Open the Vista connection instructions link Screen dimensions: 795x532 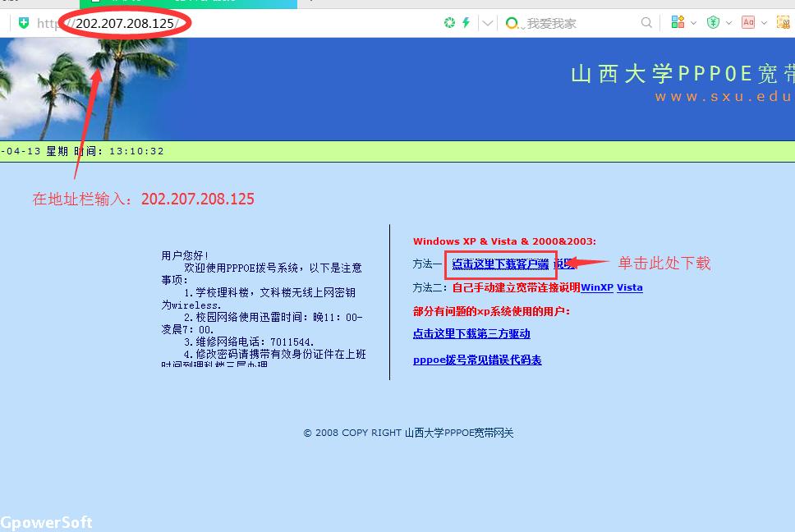pyautogui.click(x=629, y=287)
